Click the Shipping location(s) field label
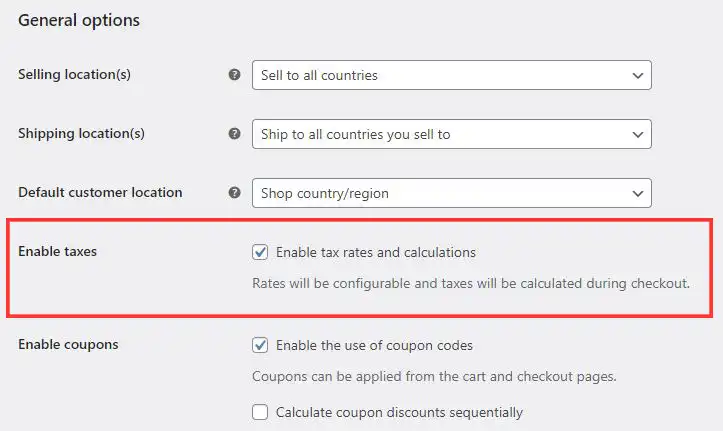This screenshot has width=723, height=431. click(81, 133)
